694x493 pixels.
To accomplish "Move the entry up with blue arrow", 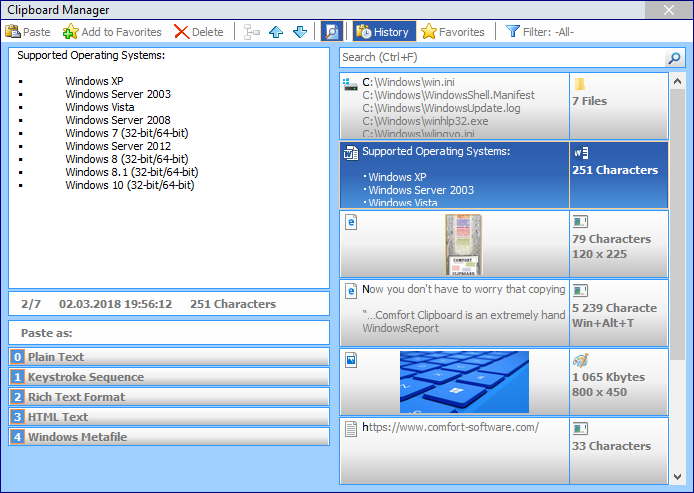I will click(276, 32).
